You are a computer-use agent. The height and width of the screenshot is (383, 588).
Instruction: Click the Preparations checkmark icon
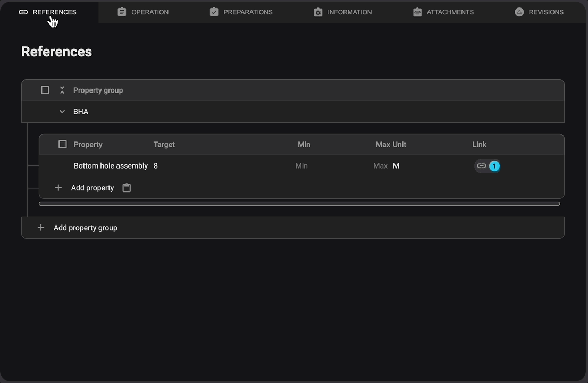(x=214, y=12)
